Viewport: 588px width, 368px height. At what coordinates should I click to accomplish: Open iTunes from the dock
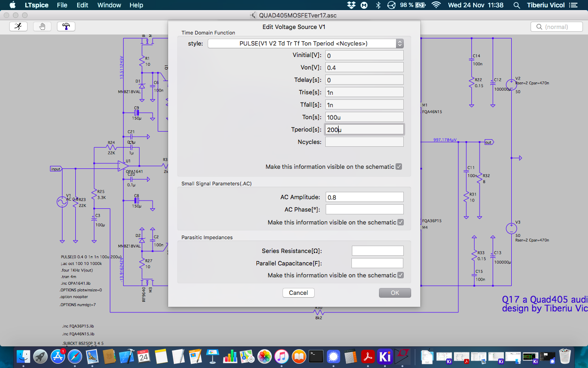click(x=282, y=356)
